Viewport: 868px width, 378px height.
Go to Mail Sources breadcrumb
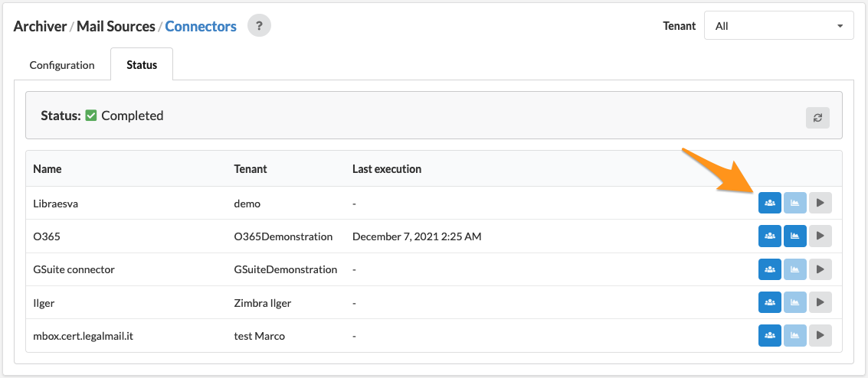[116, 26]
